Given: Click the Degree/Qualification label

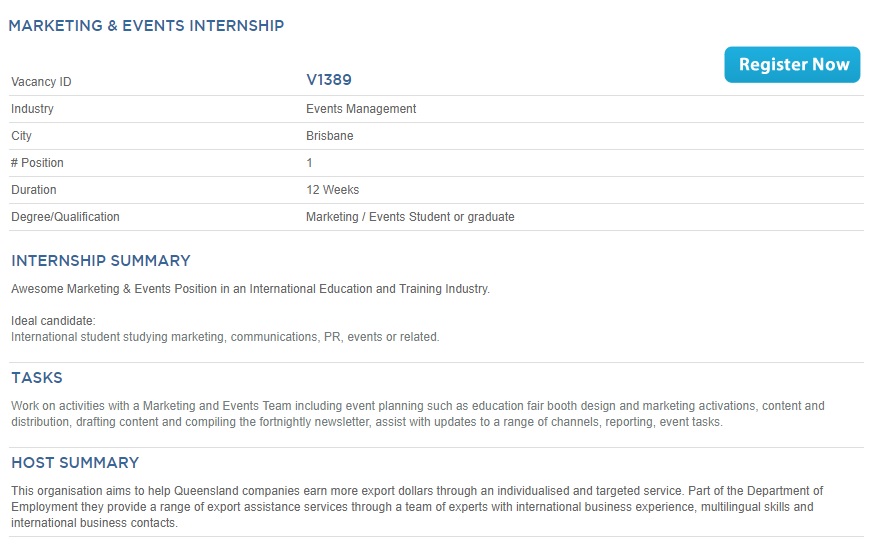Looking at the screenshot, I should click(x=65, y=217).
